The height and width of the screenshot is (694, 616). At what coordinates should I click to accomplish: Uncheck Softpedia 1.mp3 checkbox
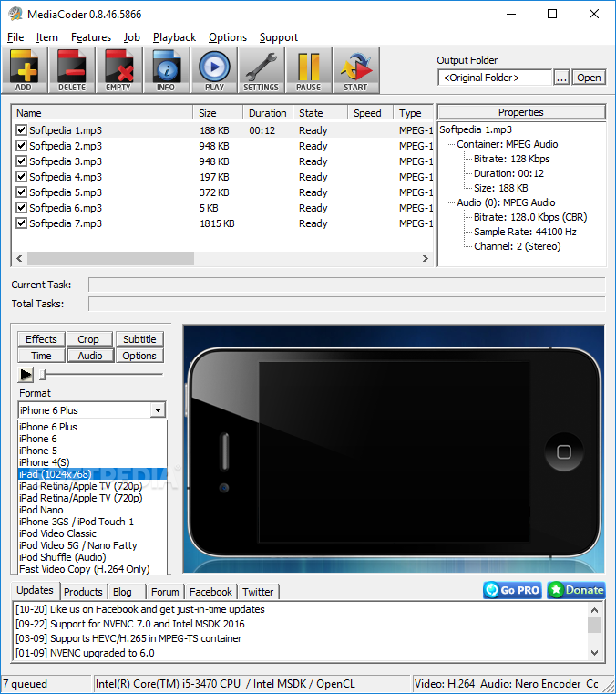[x=21, y=130]
